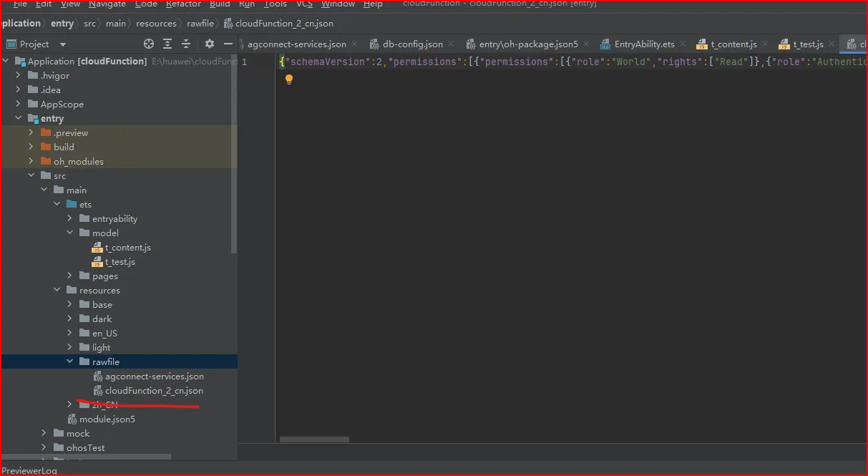Click the entry module folder icon
This screenshot has width=868, height=476.
[34, 119]
